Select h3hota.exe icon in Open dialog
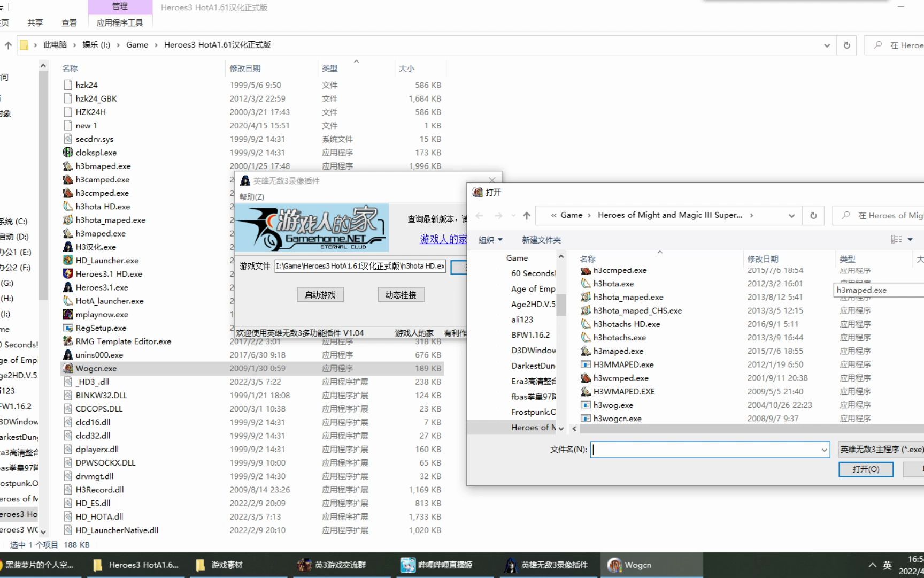This screenshot has width=924, height=578. 586,284
